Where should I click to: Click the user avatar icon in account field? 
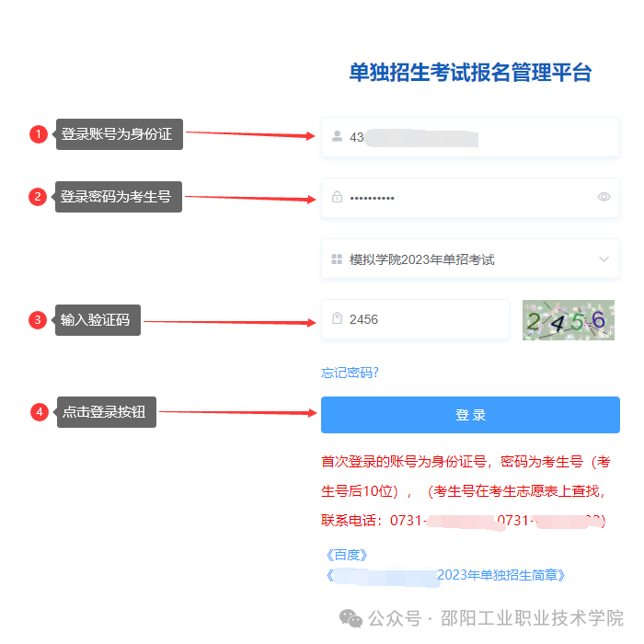click(x=337, y=136)
